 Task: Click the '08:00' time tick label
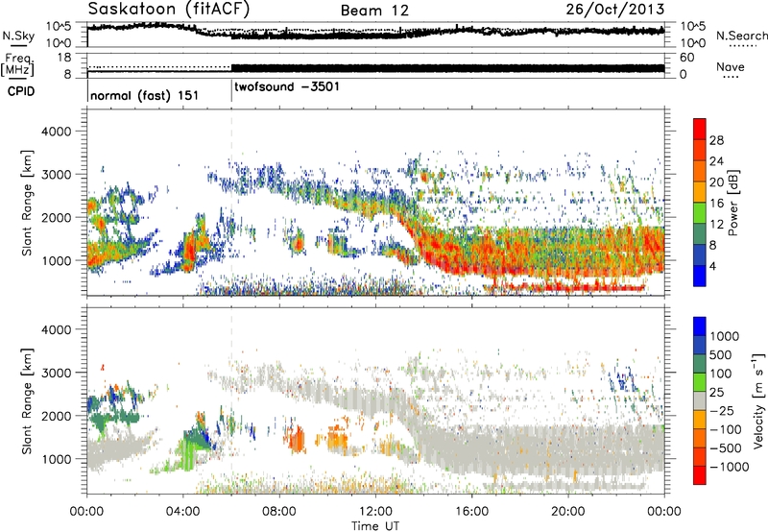click(278, 512)
